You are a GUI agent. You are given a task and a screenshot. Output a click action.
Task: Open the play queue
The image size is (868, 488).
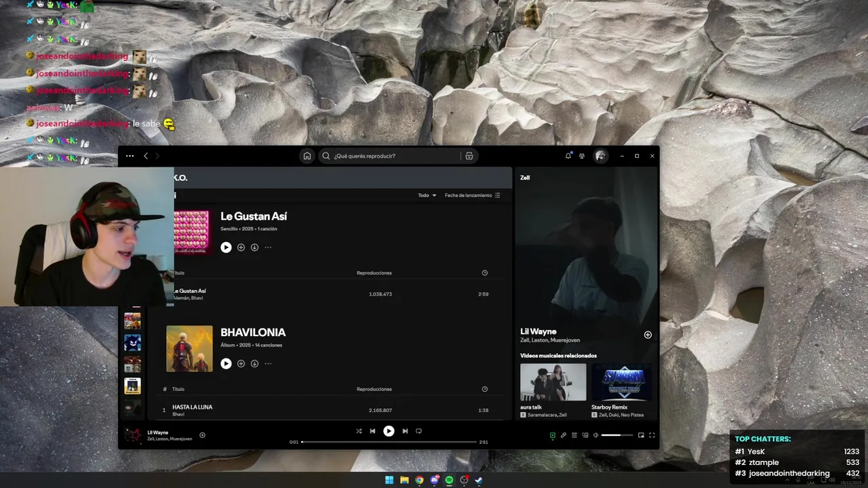pyautogui.click(x=574, y=435)
